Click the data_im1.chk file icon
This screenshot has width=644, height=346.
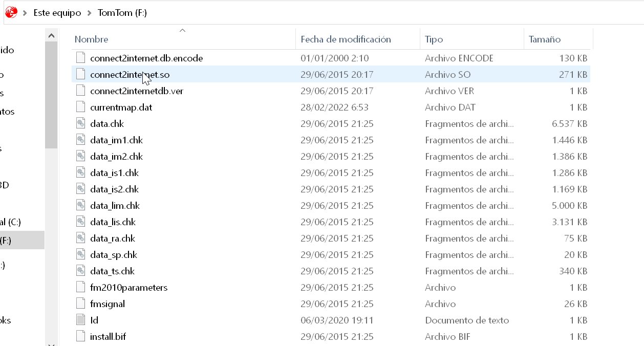pyautogui.click(x=79, y=140)
